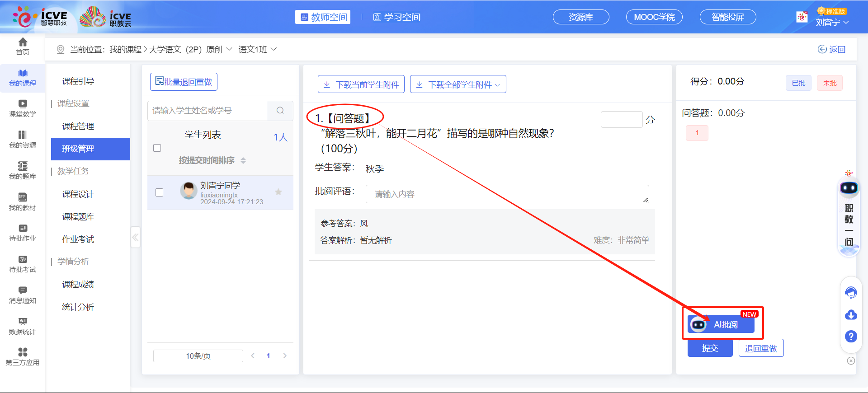Open the help question mark icon

click(851, 337)
